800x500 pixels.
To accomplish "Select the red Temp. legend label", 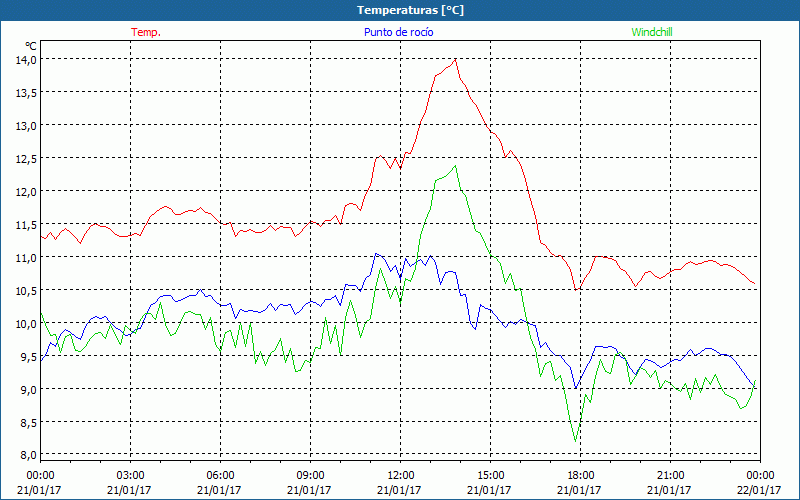I will [146, 32].
